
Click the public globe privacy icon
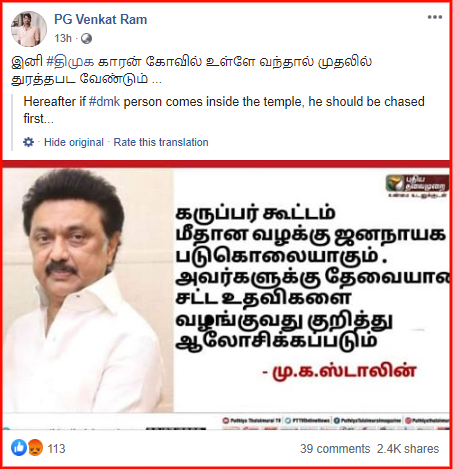tap(86, 39)
